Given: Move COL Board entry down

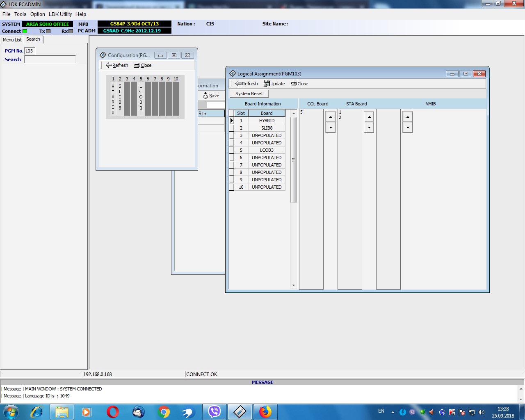Looking at the screenshot, I should (331, 128).
